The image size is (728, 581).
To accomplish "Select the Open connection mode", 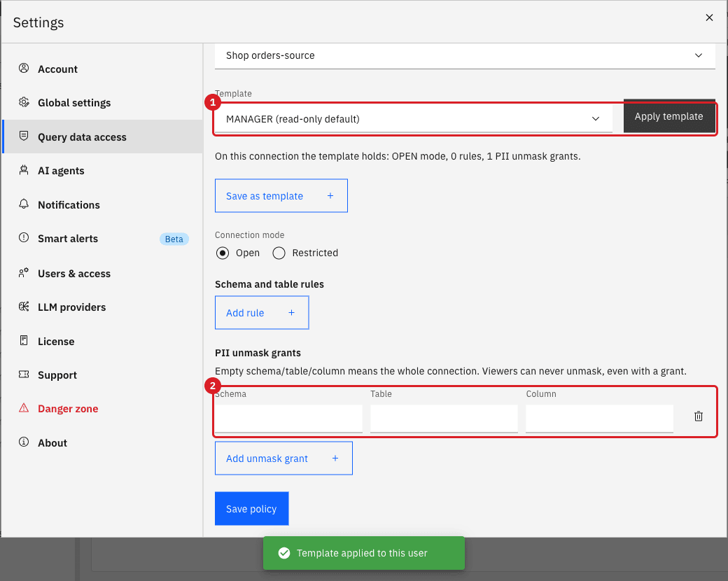I will (x=223, y=253).
